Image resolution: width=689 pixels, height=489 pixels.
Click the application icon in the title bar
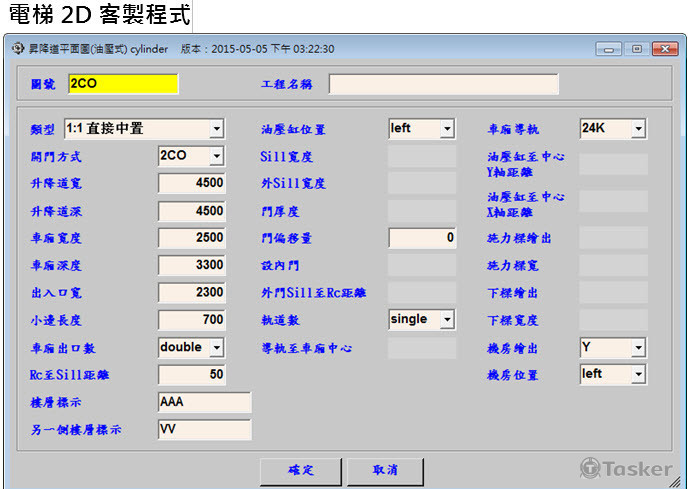pos(18,48)
